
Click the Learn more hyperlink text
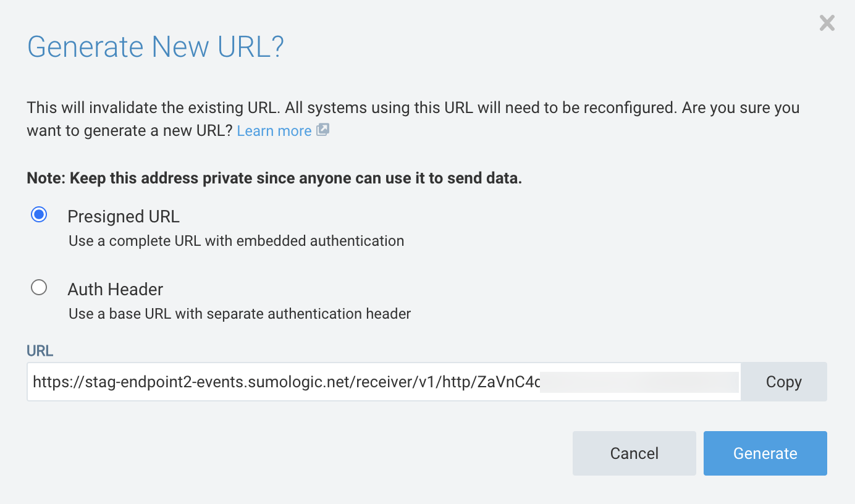(274, 130)
